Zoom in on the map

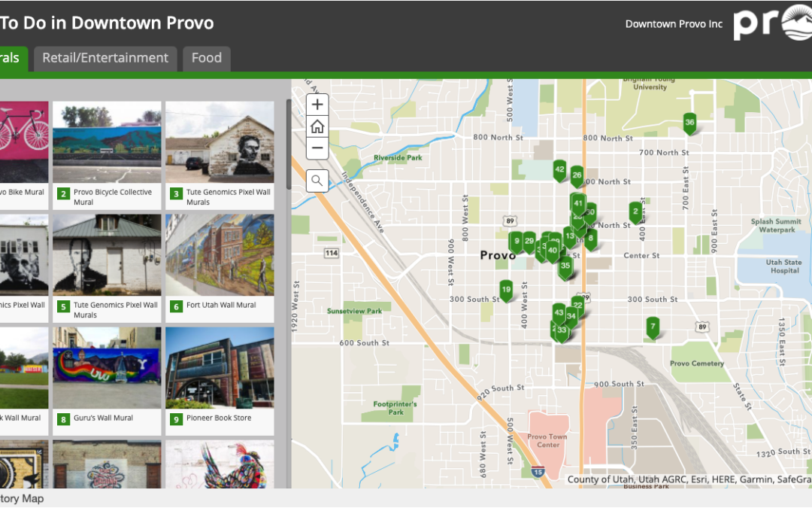click(x=317, y=105)
